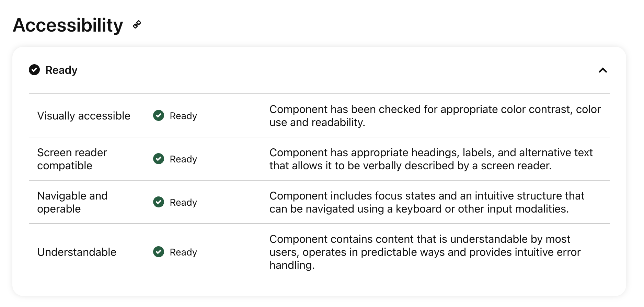
Task: Click the black Ready checkmark in the header
Action: (x=34, y=70)
